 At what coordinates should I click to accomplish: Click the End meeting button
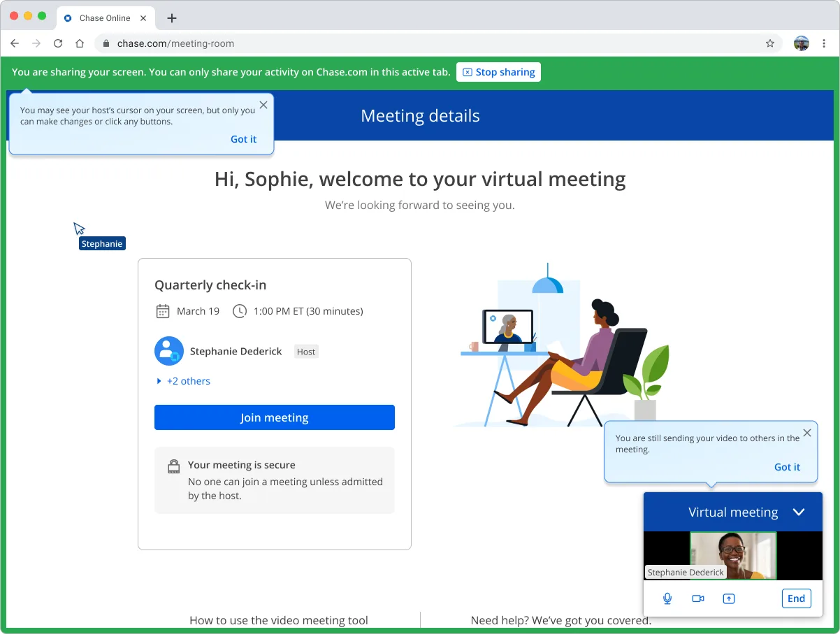pyautogui.click(x=796, y=598)
